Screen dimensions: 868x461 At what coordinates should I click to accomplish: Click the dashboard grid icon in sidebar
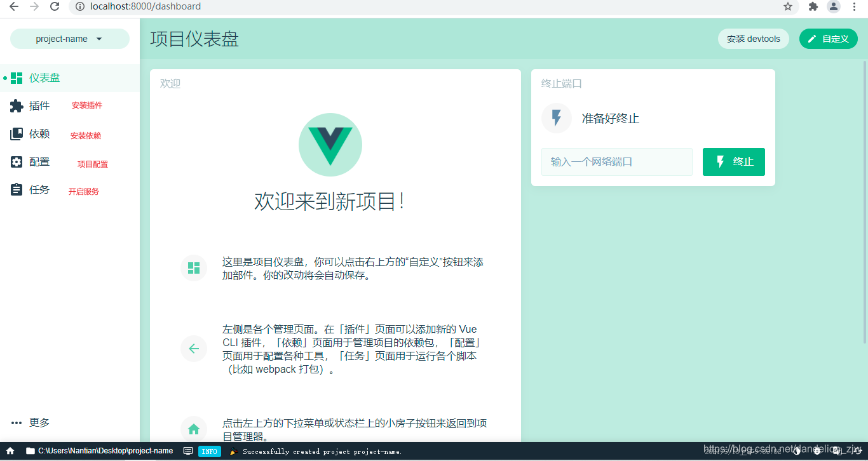tap(17, 78)
